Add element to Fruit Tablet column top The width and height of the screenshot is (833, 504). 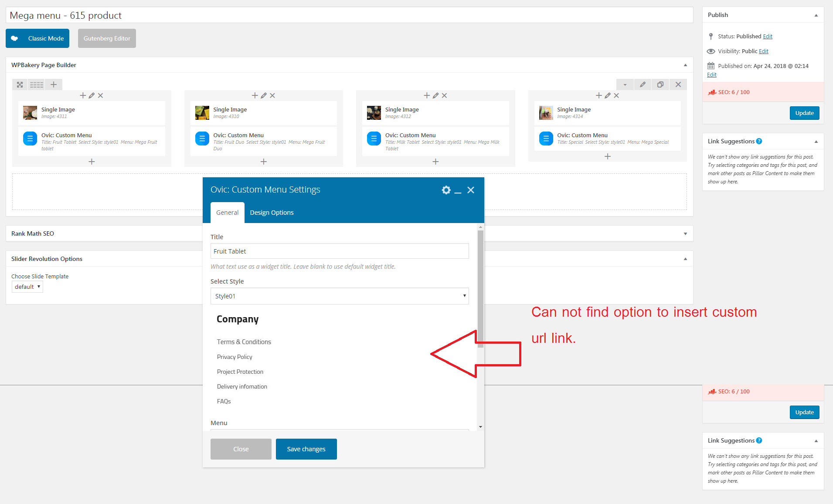pos(83,95)
